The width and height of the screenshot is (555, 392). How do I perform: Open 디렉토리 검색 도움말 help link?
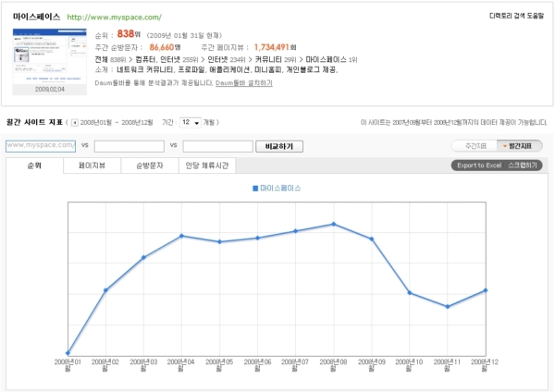(516, 16)
